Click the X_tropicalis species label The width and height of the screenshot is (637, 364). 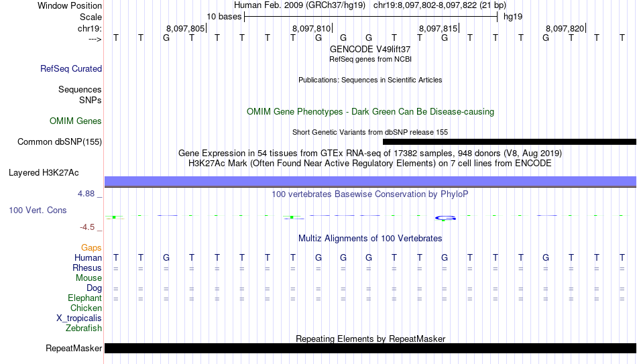[79, 318]
